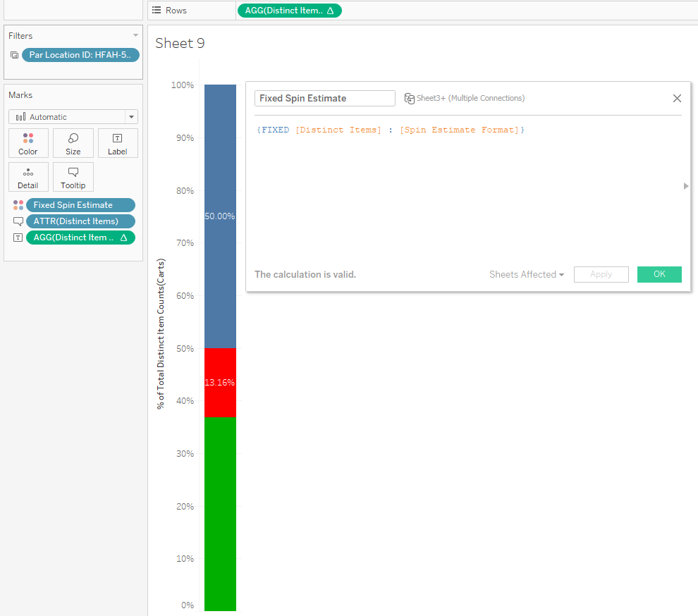The image size is (698, 616).
Task: Click the Color marks card button
Action: pyautogui.click(x=28, y=143)
